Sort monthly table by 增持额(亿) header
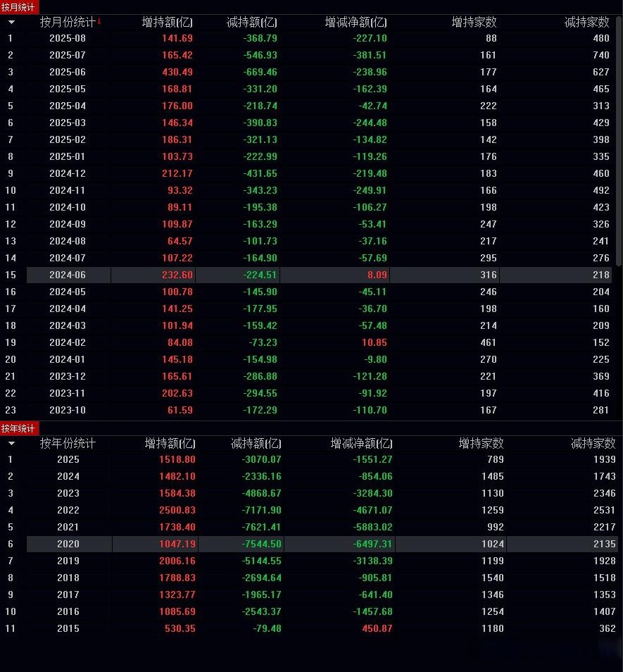Image resolution: width=623 pixels, height=672 pixels. 167,23
